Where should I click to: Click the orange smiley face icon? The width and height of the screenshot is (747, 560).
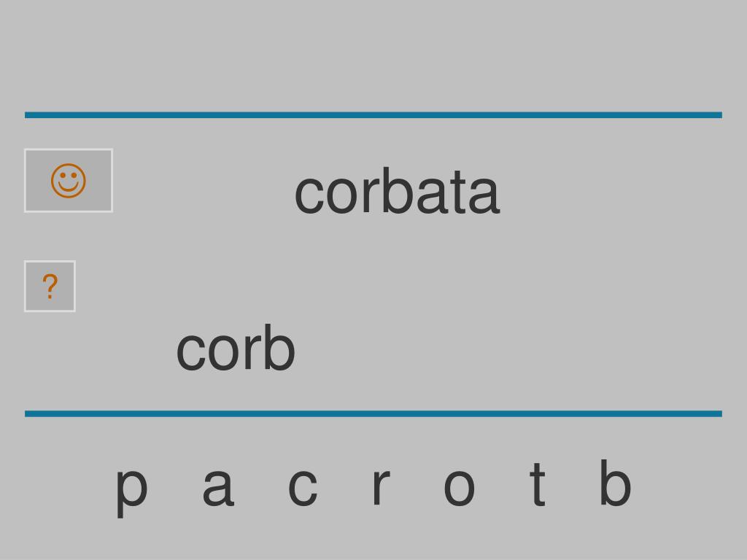click(69, 181)
